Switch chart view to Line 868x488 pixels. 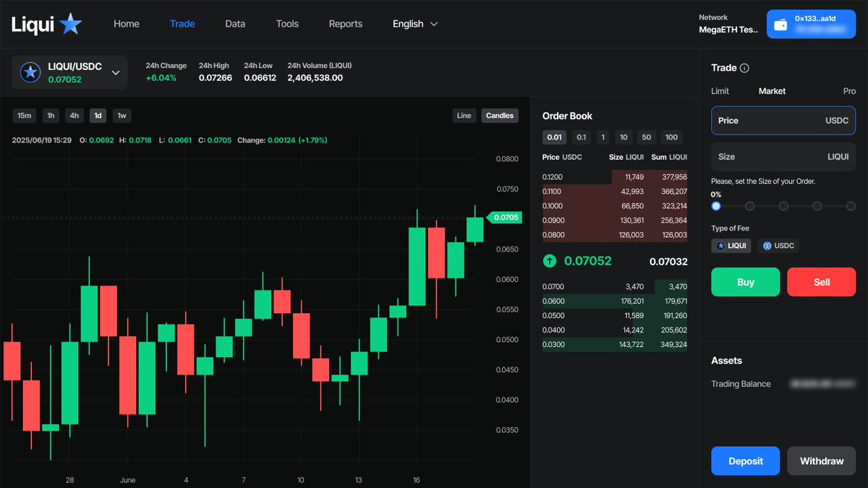[x=464, y=115]
